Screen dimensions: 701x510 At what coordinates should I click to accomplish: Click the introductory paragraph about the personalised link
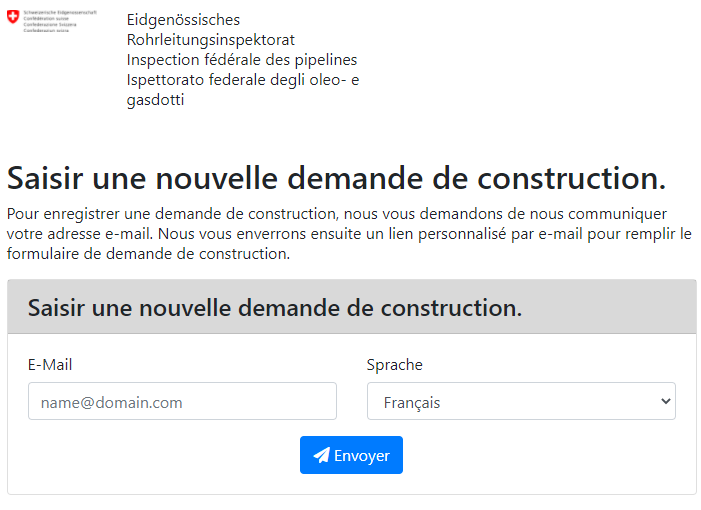[349, 234]
